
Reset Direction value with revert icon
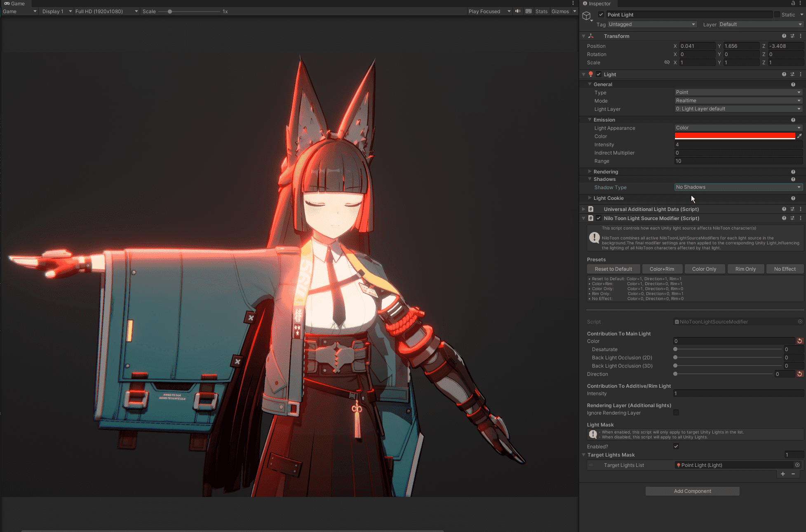pos(800,374)
